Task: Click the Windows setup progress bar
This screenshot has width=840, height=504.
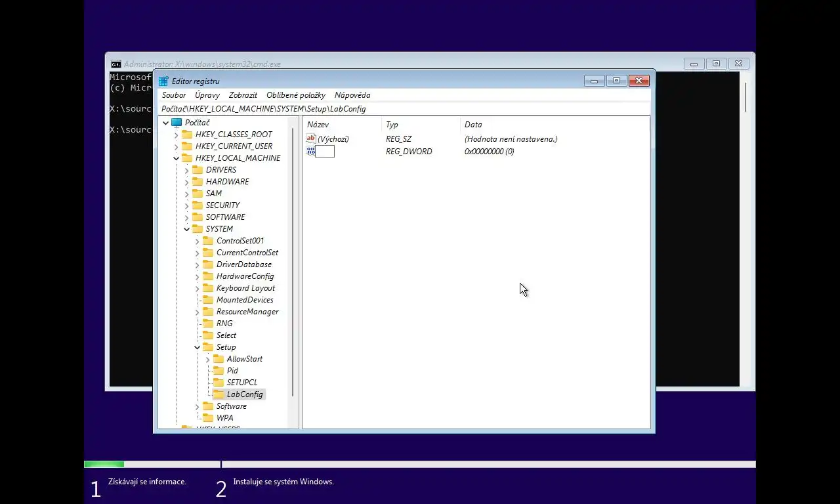Action: 420,465
